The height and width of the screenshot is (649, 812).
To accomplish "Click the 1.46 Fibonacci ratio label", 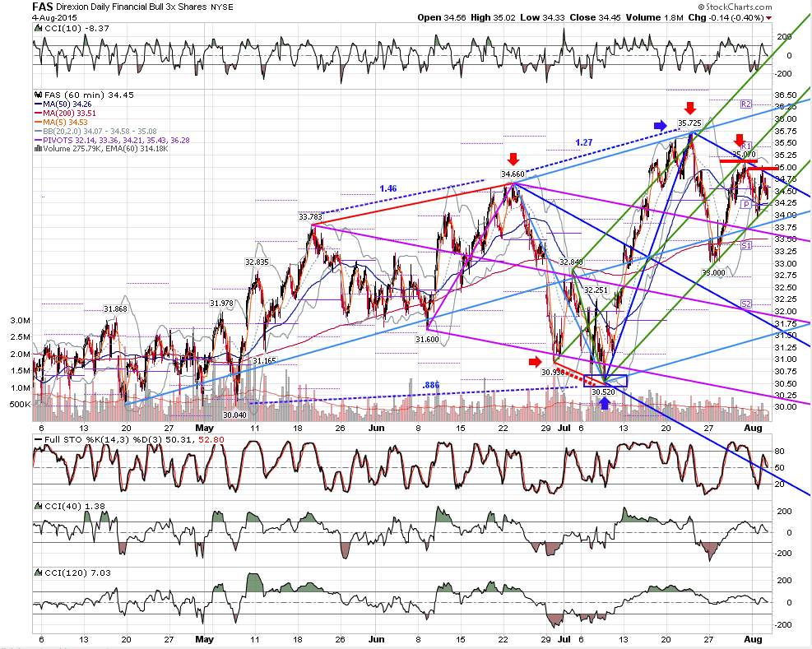I will [x=388, y=188].
